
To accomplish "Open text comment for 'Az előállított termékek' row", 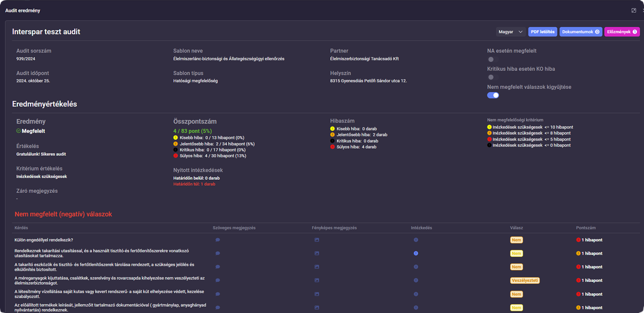I will point(218,307).
